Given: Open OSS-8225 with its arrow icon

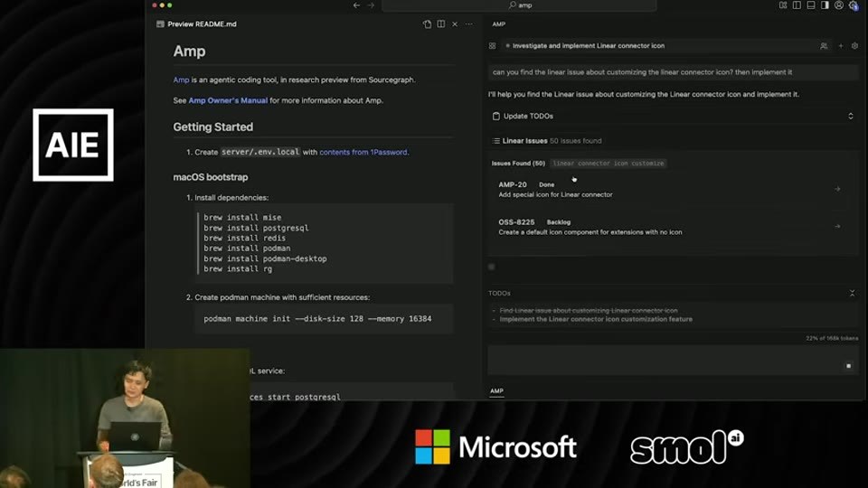Looking at the screenshot, I should 837,226.
